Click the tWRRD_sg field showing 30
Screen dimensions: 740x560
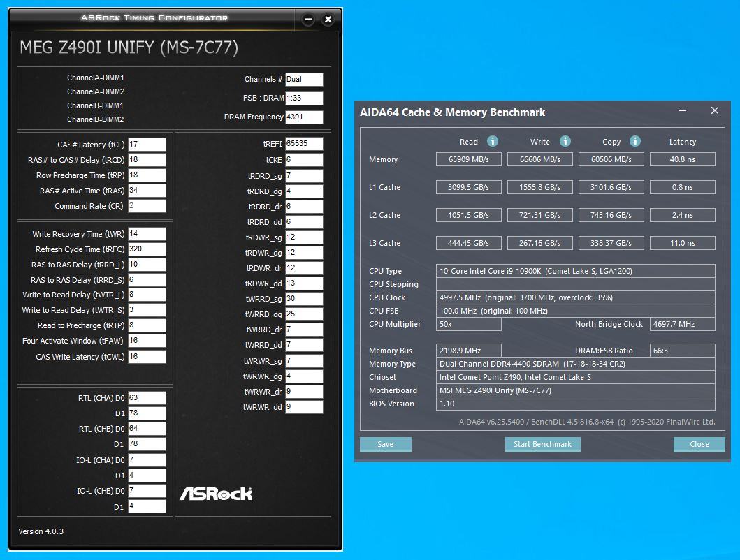point(304,299)
